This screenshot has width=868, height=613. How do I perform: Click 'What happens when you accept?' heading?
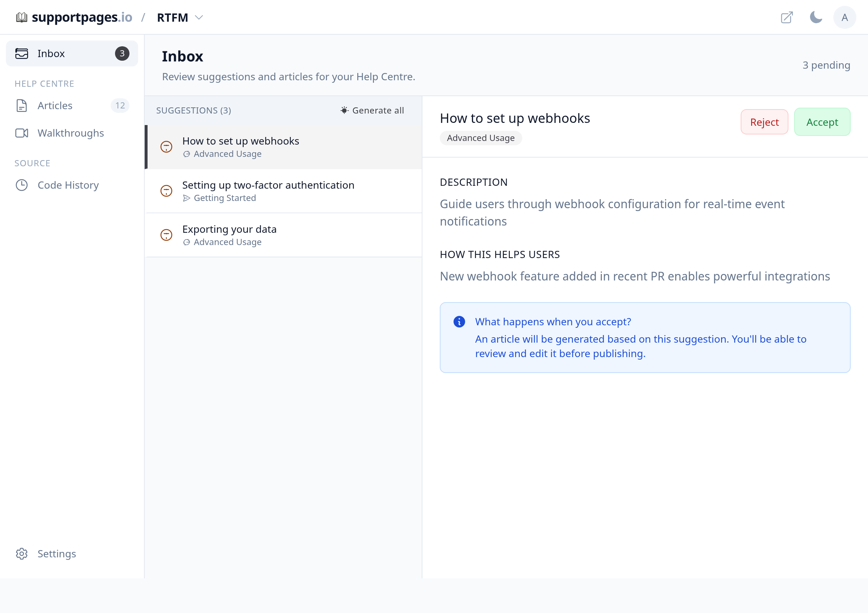tap(553, 322)
